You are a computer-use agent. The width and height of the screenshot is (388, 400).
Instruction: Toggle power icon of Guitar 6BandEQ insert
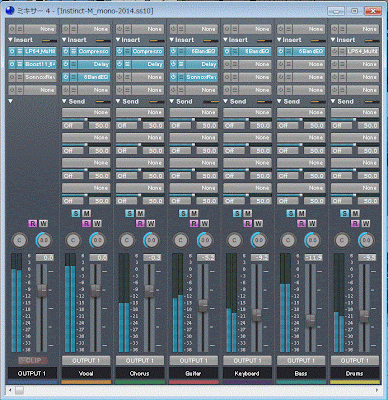click(173, 51)
